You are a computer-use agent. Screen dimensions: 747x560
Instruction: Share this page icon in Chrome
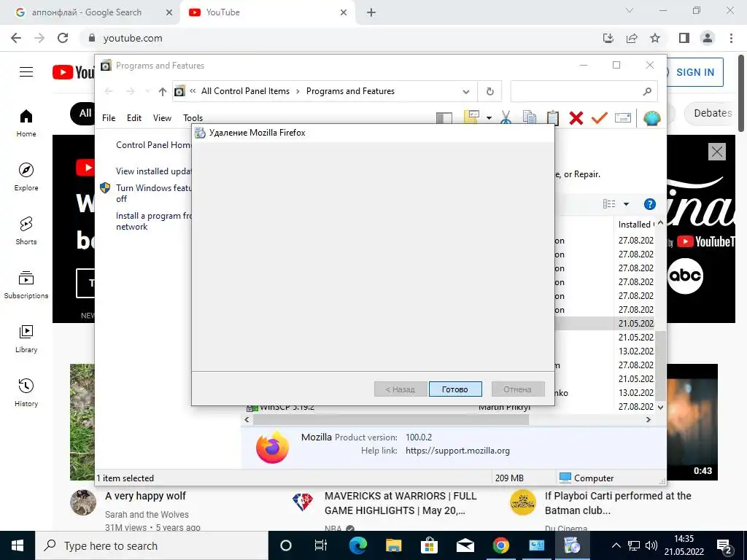632,38
